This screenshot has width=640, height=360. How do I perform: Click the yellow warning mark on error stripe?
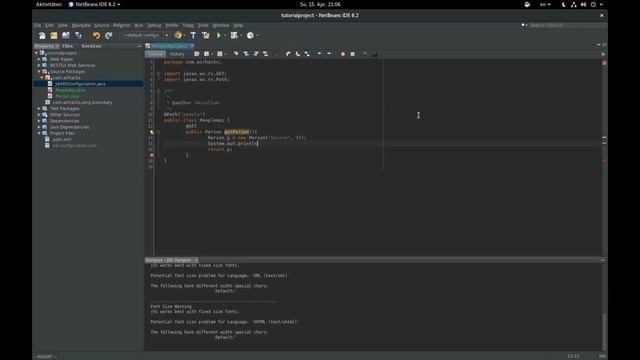(x=604, y=138)
